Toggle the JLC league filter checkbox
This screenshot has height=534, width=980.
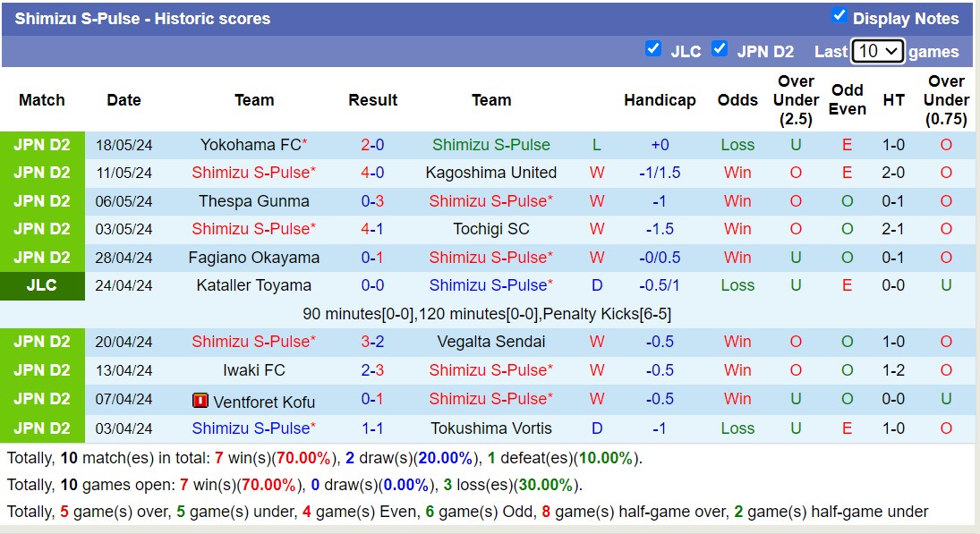click(653, 49)
